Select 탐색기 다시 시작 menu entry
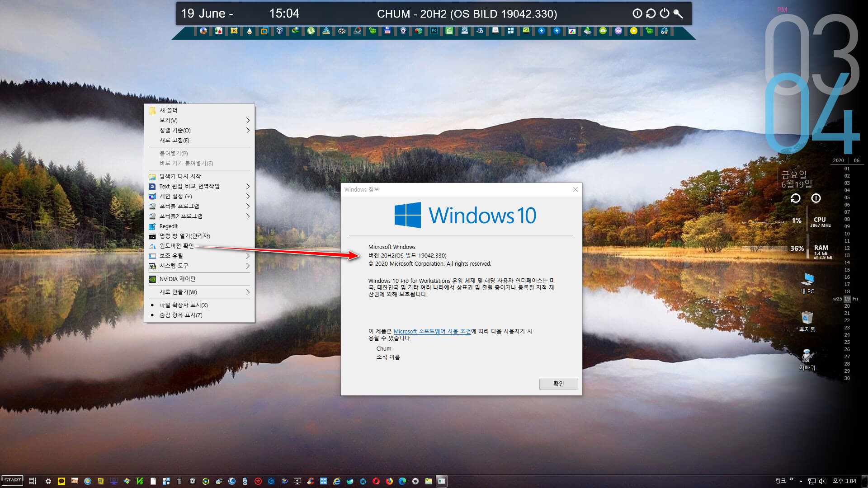868x488 pixels. pos(199,176)
